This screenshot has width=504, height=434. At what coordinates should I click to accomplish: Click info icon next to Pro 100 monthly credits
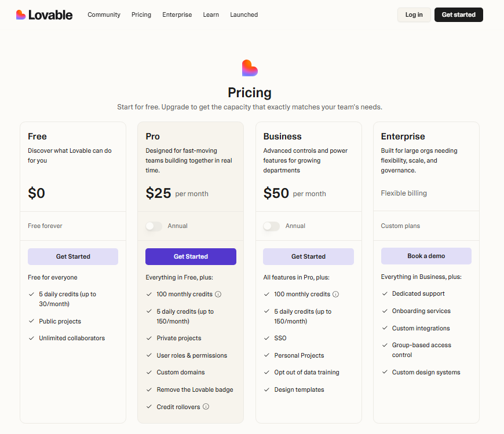point(218,294)
